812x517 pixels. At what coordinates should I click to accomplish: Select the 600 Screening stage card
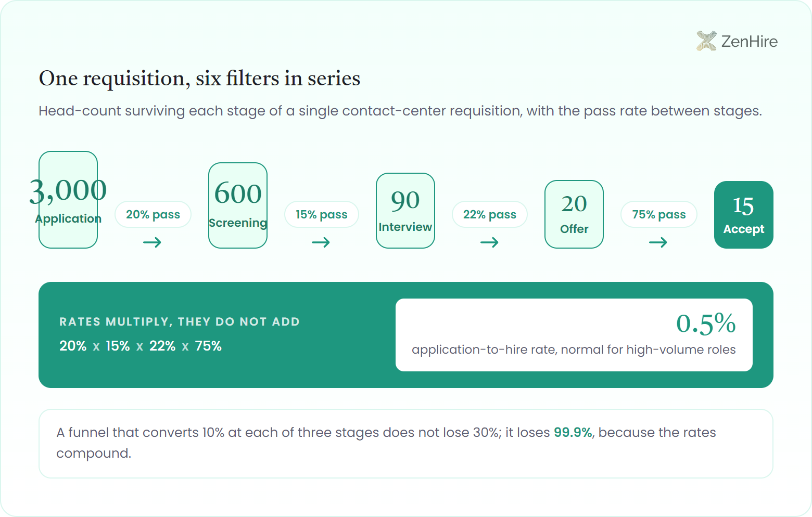coord(238,205)
